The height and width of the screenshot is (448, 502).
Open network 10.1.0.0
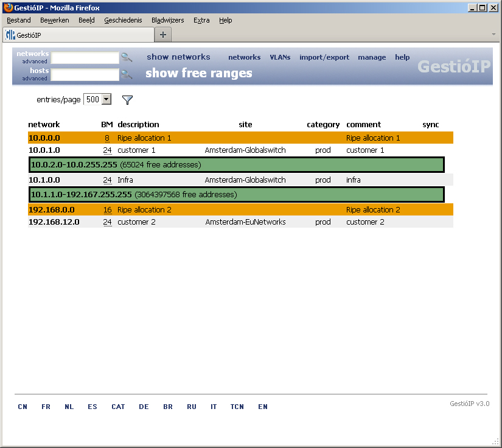pos(44,180)
